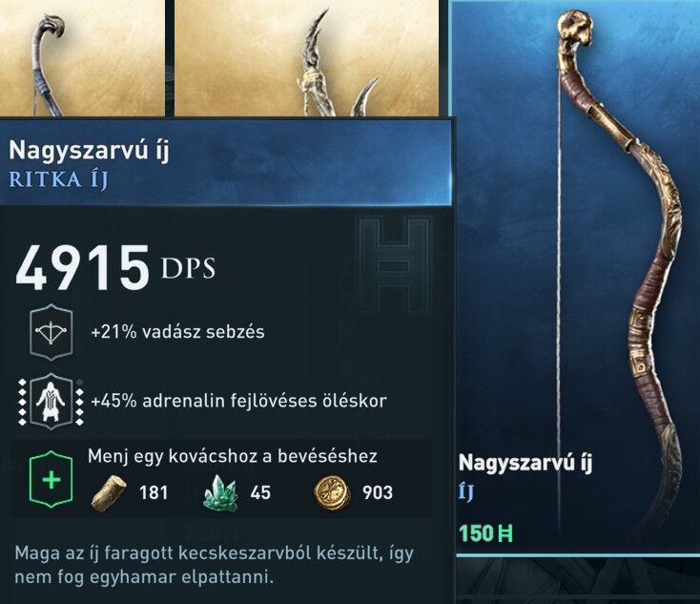The width and height of the screenshot is (700, 604).
Task: Click the hunter damage bow icon
Action: point(51,332)
